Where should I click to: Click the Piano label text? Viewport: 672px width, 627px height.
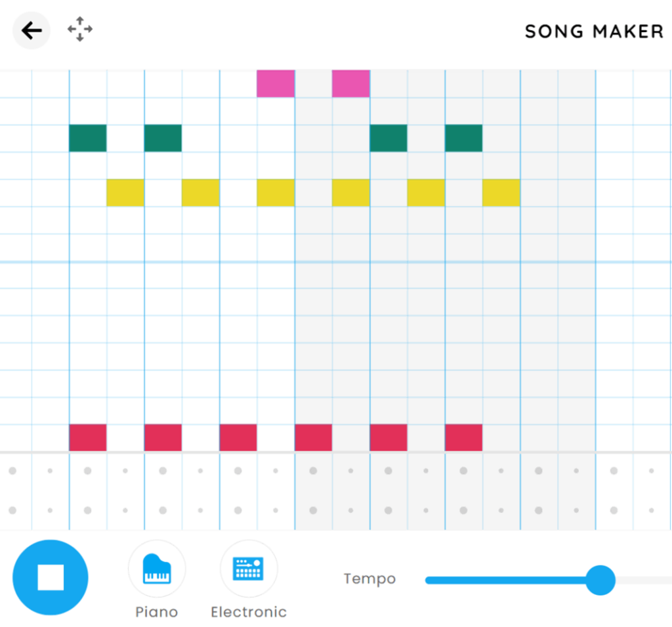click(157, 612)
